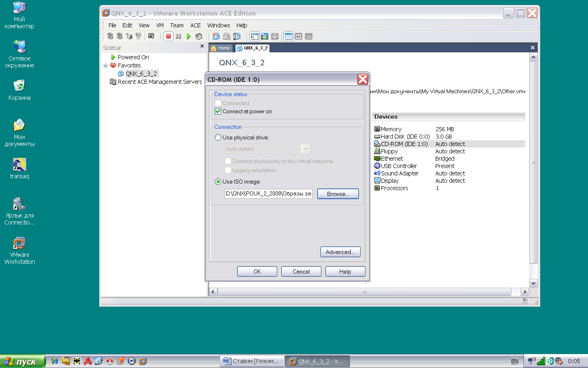Select the Сетевое окружение desktop icon
This screenshot has width=588, height=368.
[19, 54]
